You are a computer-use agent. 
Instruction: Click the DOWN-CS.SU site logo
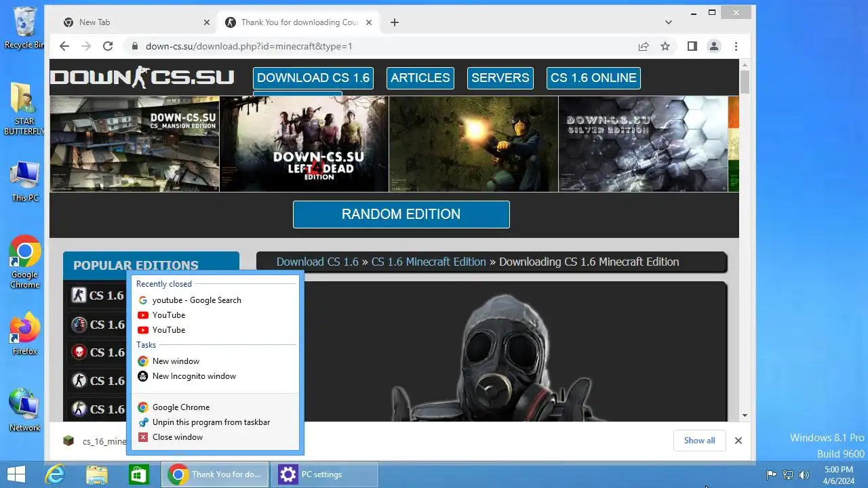pyautogui.click(x=142, y=77)
